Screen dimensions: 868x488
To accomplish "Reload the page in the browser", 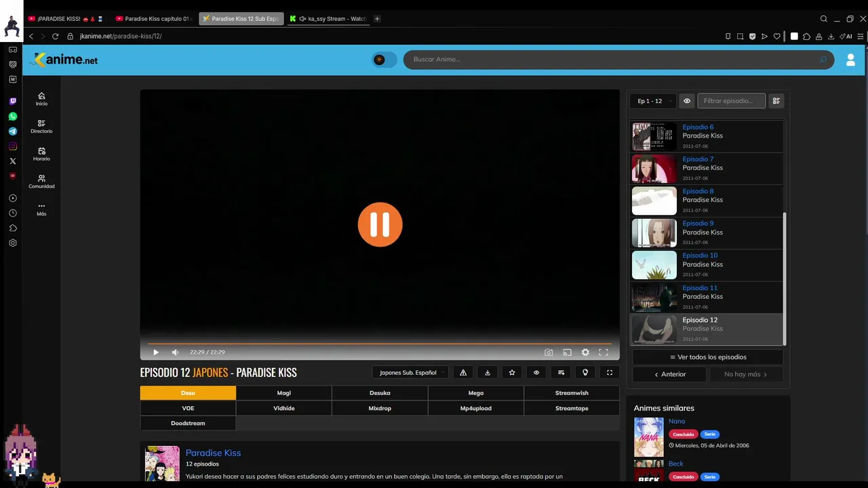I will pyautogui.click(x=55, y=36).
